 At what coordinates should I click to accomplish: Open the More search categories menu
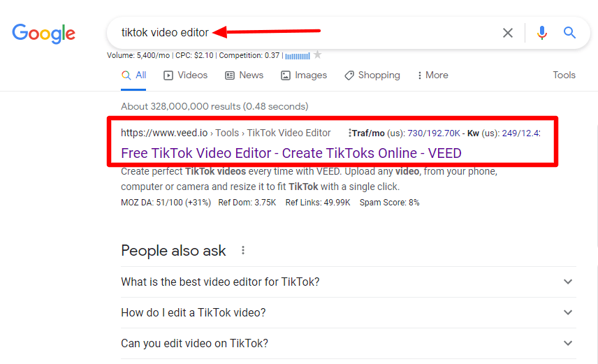[x=433, y=75]
